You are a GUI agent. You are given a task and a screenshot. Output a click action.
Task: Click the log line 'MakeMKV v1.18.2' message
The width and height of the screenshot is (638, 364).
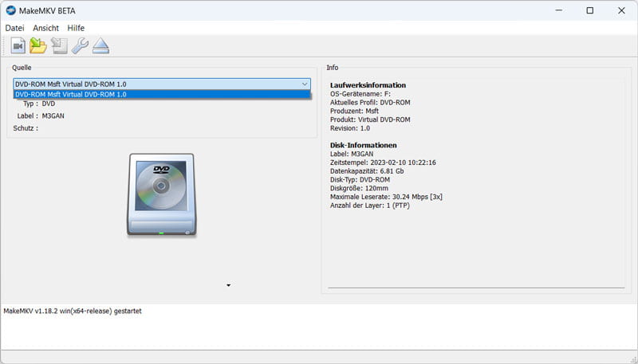click(73, 311)
